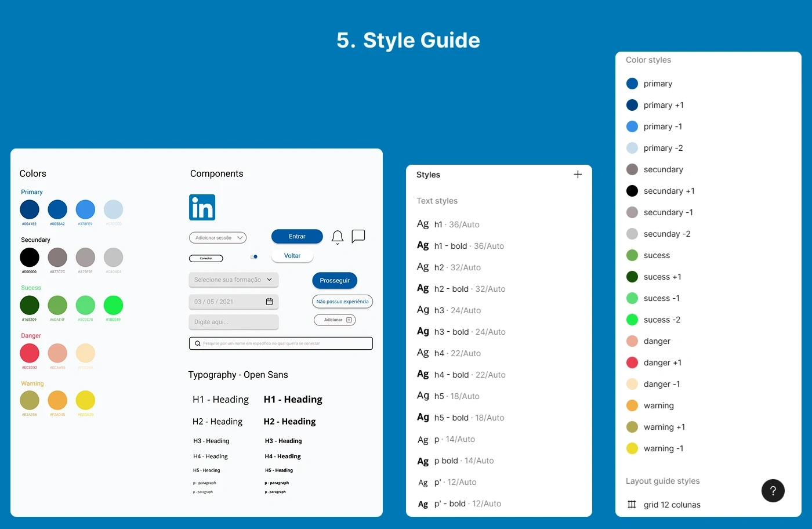Expand the 'Selecione sua formação' dropdown

pyautogui.click(x=234, y=280)
